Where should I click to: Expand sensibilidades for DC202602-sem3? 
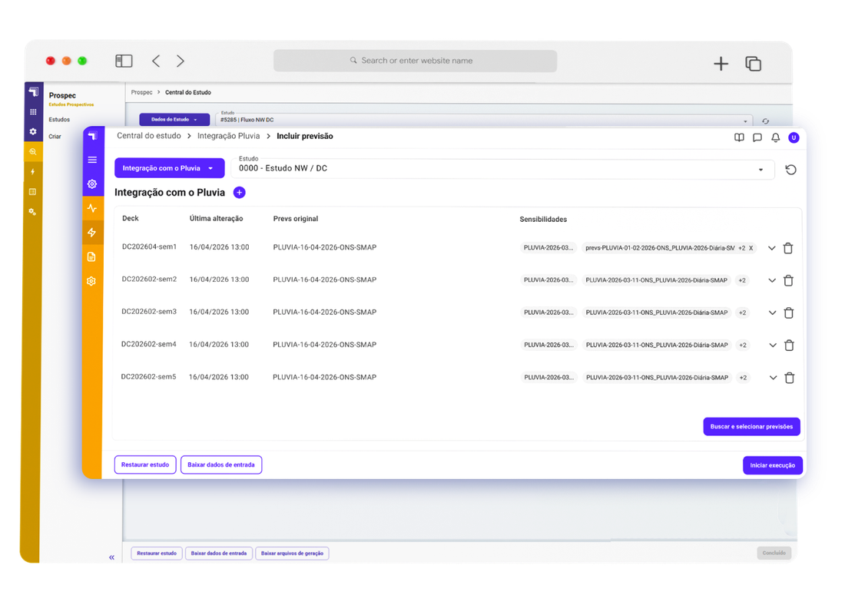pyautogui.click(x=772, y=313)
